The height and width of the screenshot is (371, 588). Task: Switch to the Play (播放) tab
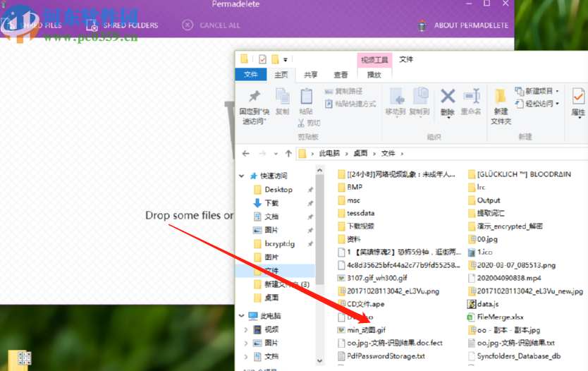pyautogui.click(x=374, y=75)
